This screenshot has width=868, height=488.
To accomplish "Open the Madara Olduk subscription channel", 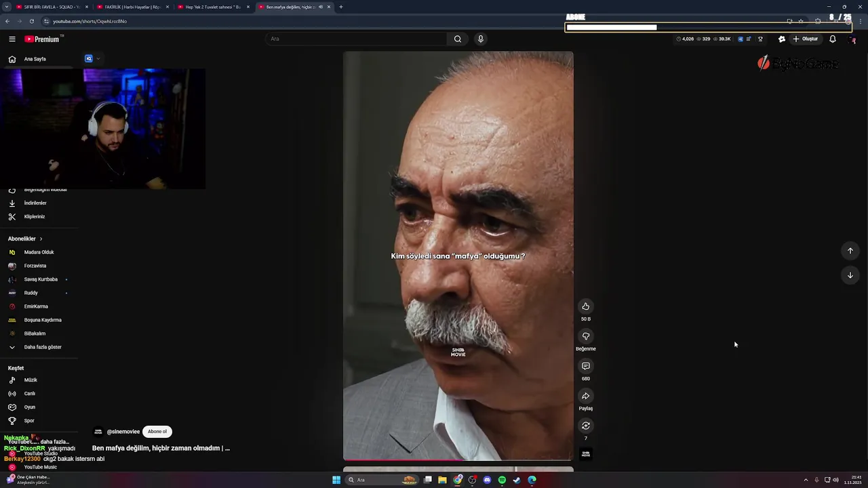I will (x=39, y=252).
